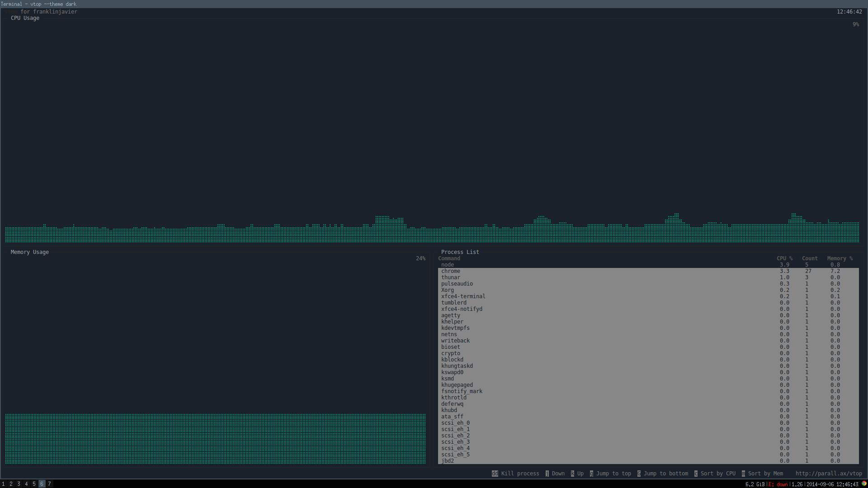Switch to workspace 1
This screenshot has height=488, width=868.
[x=3, y=484]
